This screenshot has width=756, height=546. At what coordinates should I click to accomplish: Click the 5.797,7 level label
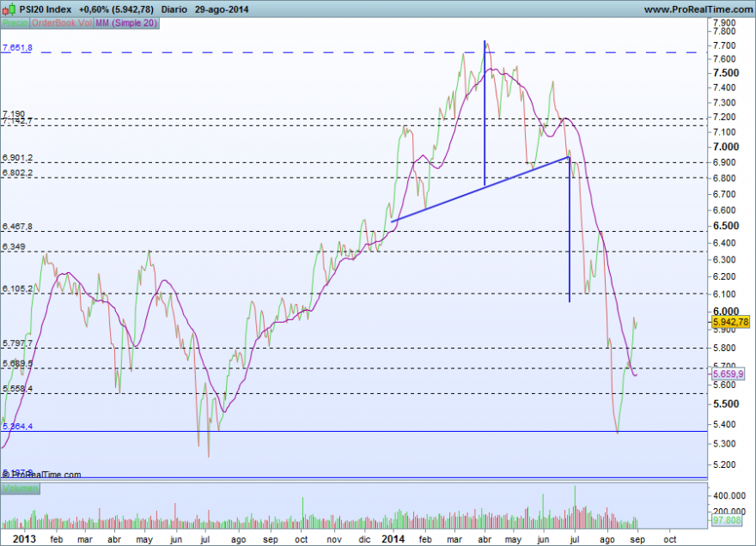[x=17, y=343]
